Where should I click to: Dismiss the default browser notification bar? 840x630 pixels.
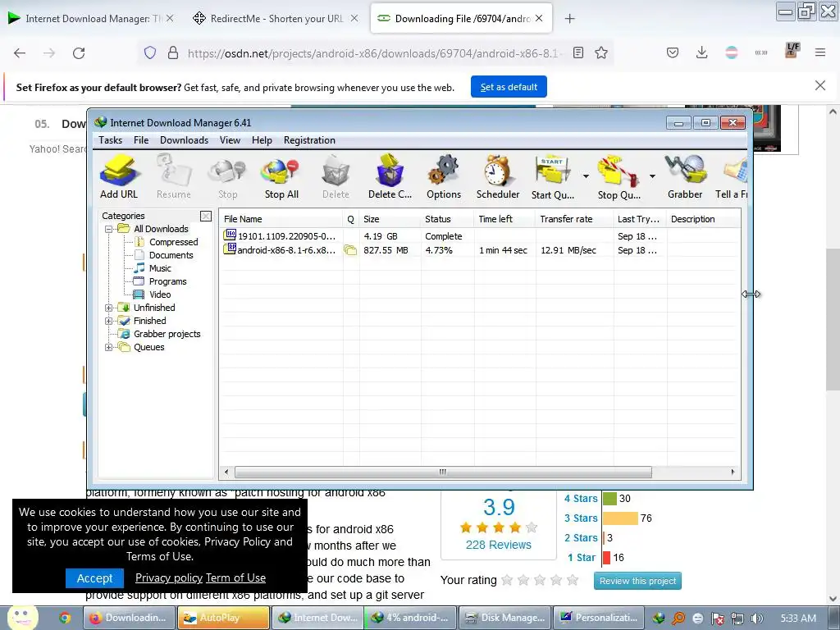(x=819, y=85)
